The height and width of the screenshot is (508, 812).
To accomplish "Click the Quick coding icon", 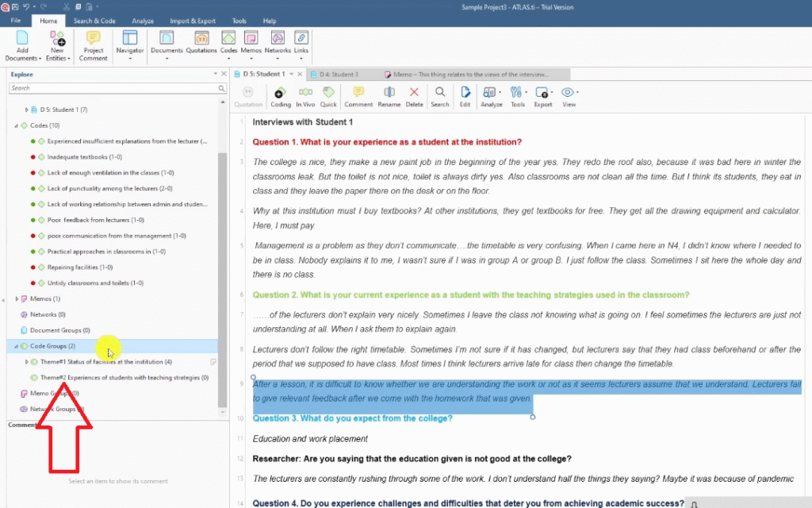I will (328, 96).
